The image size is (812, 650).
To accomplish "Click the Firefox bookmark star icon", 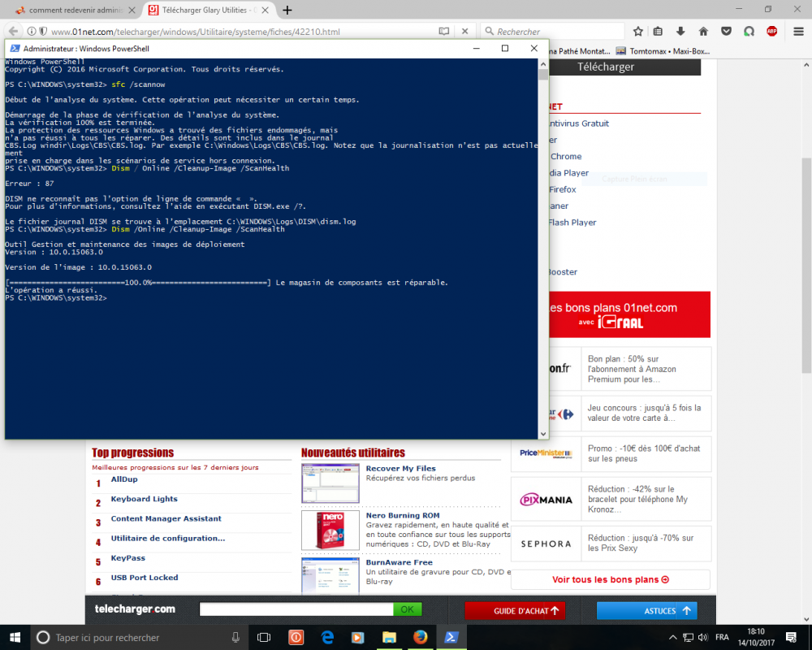I will [x=638, y=32].
